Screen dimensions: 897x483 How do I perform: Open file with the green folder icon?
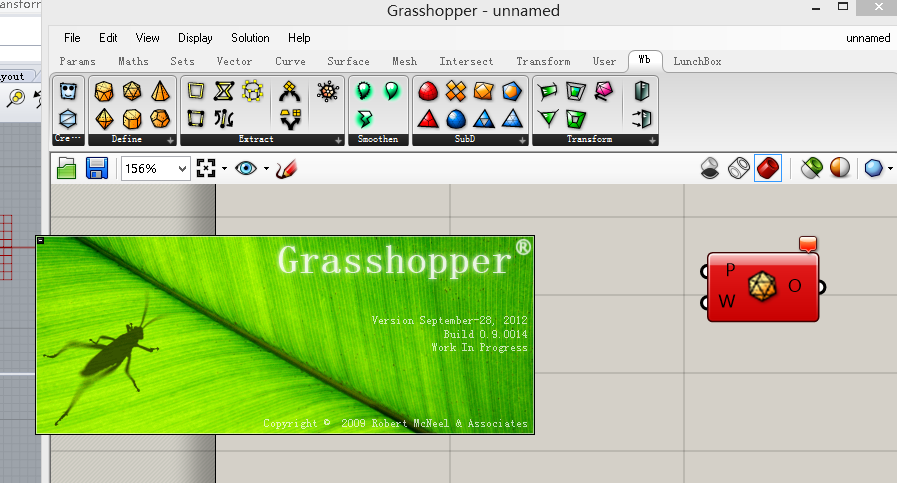pos(67,168)
